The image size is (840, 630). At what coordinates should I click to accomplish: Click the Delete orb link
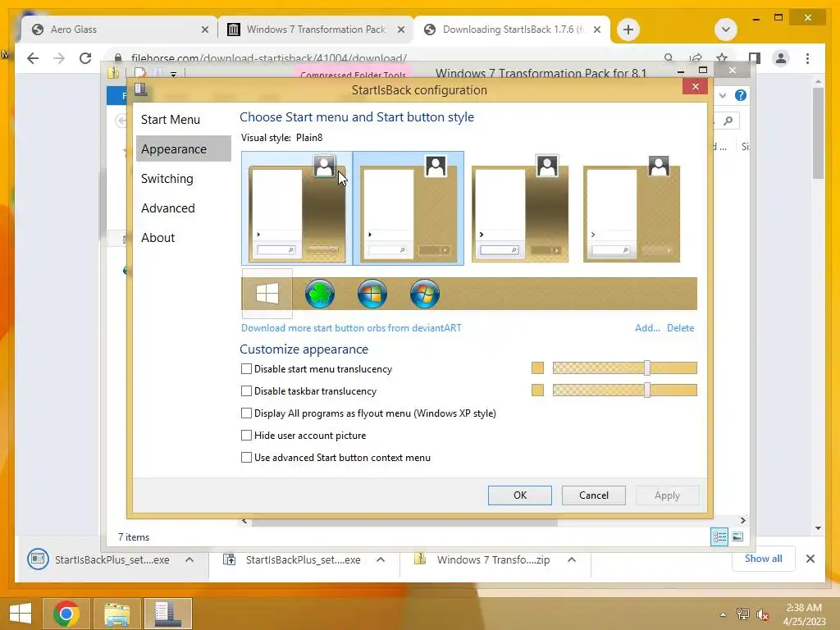coord(680,328)
